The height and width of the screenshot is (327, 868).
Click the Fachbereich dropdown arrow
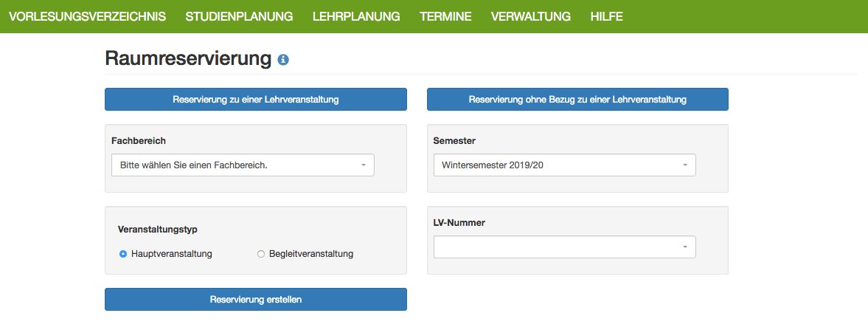click(364, 165)
